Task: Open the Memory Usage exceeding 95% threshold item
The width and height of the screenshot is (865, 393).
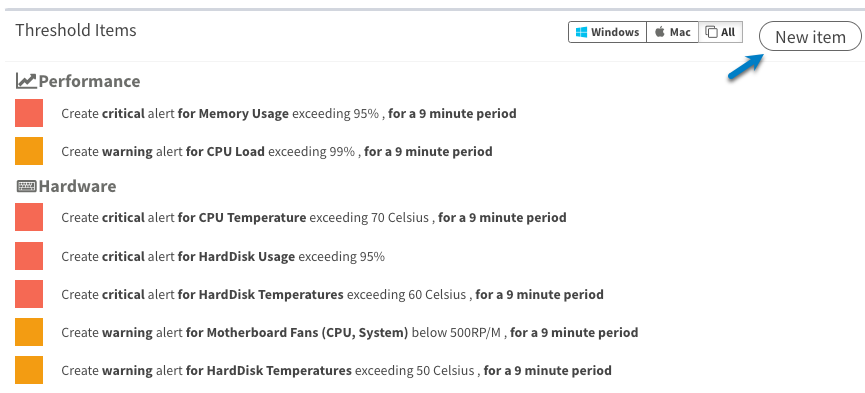Action: (x=289, y=114)
